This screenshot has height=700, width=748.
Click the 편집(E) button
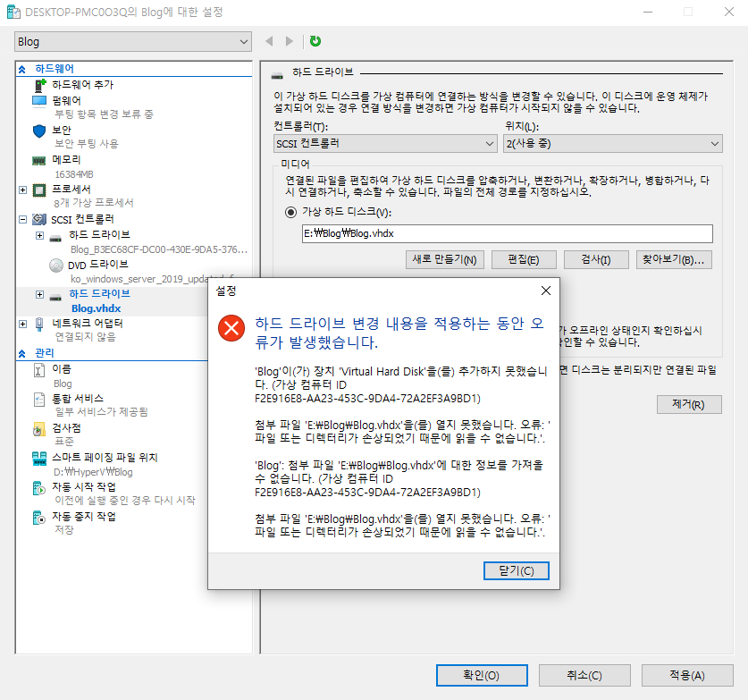point(524,259)
